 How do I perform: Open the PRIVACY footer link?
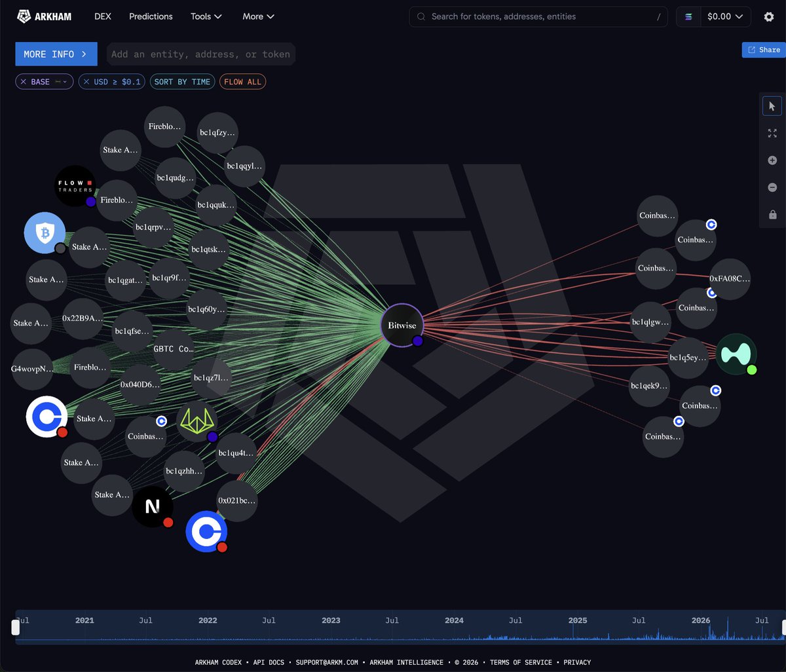577,662
